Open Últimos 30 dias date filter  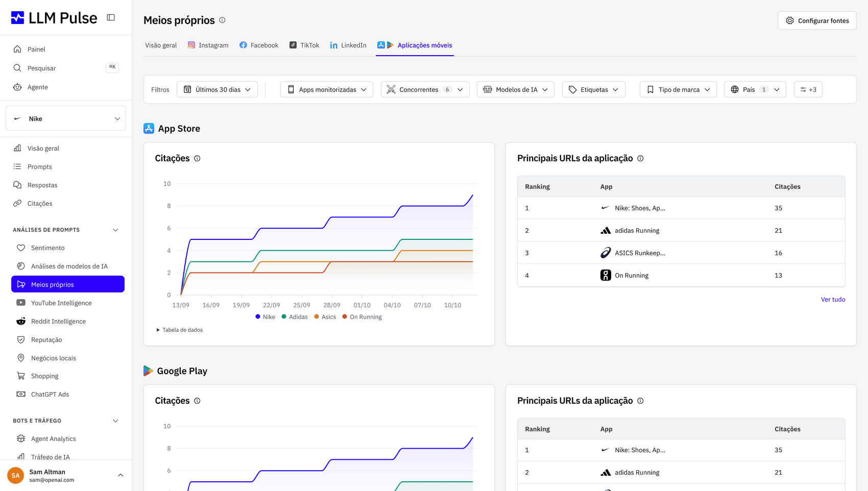(x=217, y=89)
